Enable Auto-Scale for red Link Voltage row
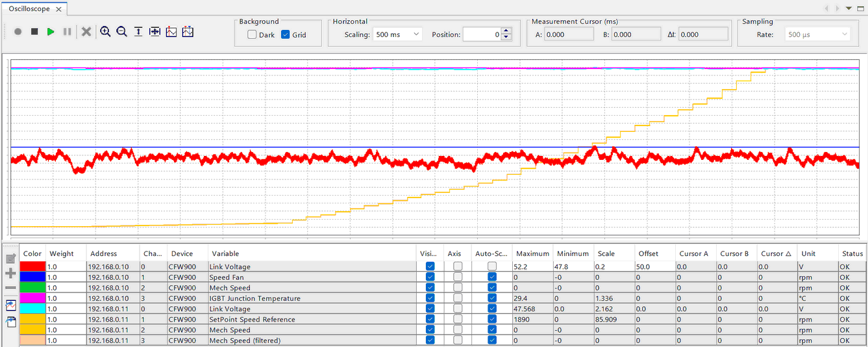 point(492,266)
